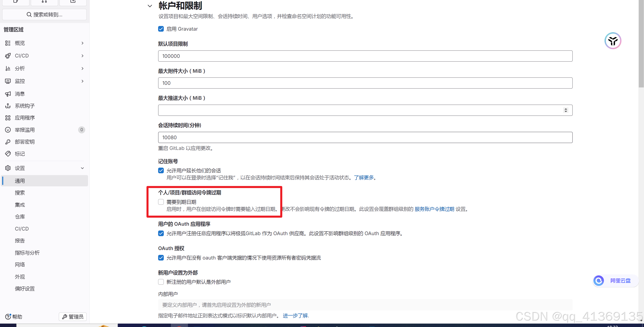Click the Admin button at sidebar bottom
The image size is (644, 327).
(x=73, y=317)
